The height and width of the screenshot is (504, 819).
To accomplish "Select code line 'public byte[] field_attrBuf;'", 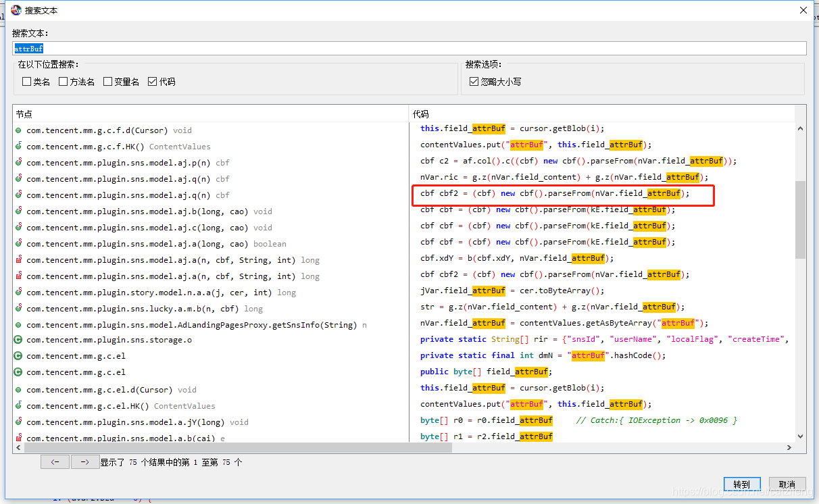I will 486,372.
